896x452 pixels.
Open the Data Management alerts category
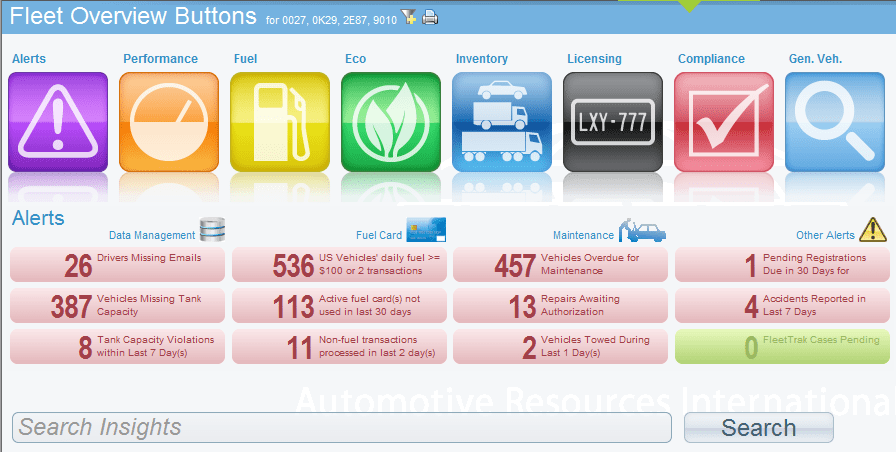[x=153, y=235]
